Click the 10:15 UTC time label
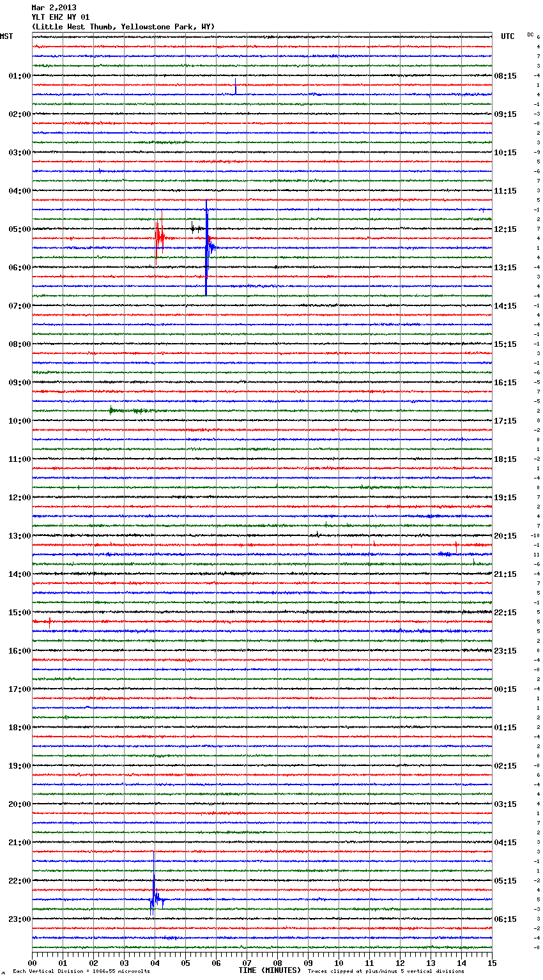 (505, 153)
